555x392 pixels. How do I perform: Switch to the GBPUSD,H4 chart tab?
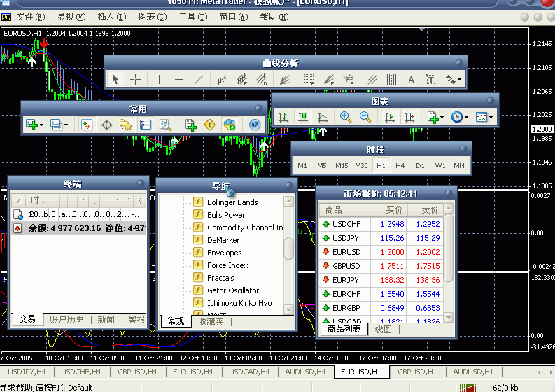click(x=137, y=372)
